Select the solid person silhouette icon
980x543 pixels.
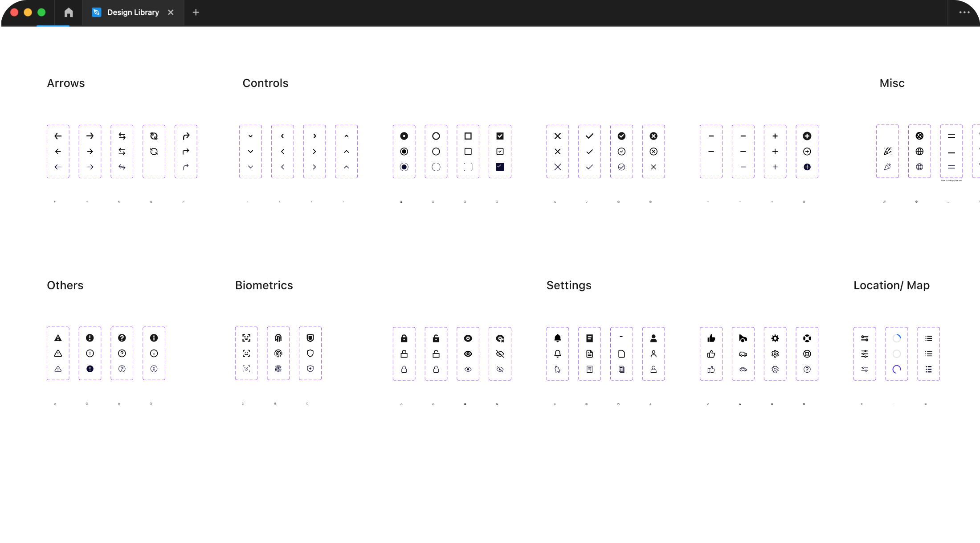[653, 338]
